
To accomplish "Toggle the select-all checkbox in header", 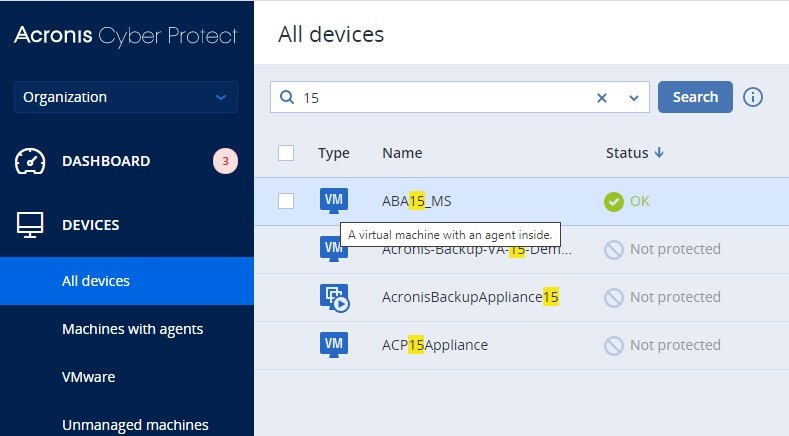I will click(x=286, y=153).
